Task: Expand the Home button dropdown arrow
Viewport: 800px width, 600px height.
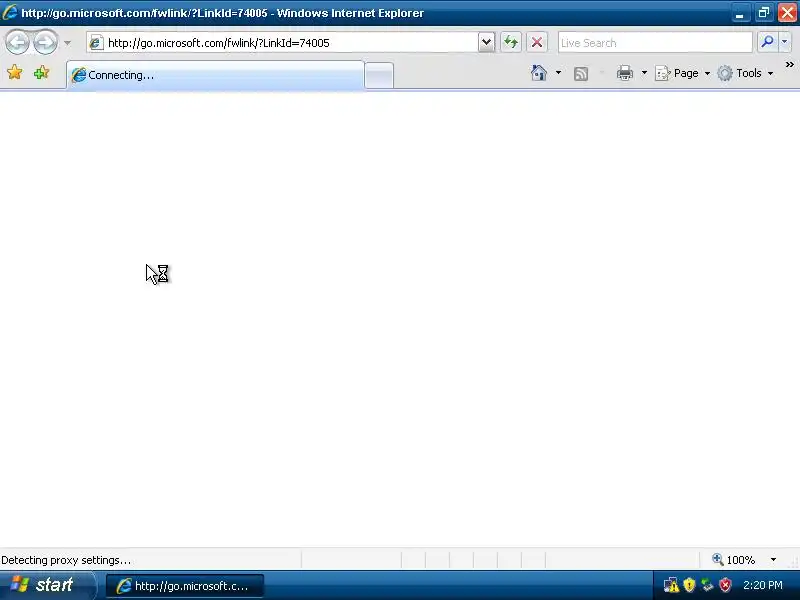Action: (x=558, y=73)
